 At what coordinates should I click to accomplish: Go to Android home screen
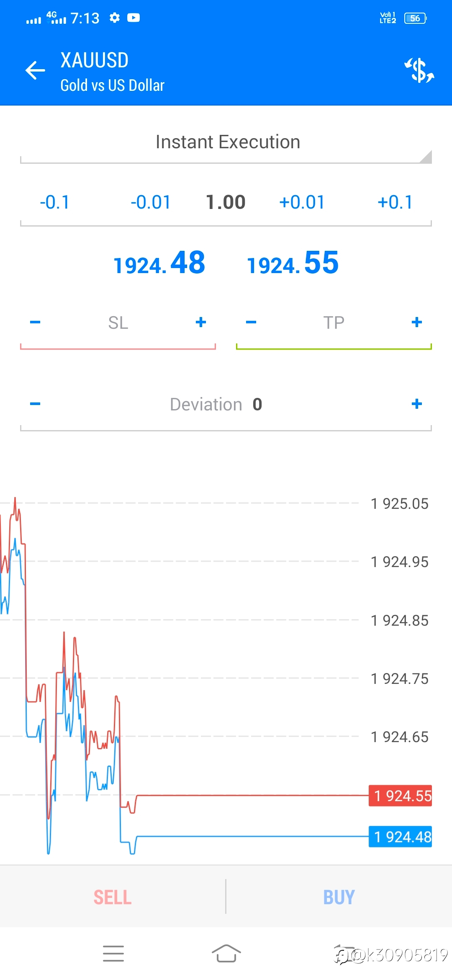pyautogui.click(x=226, y=954)
